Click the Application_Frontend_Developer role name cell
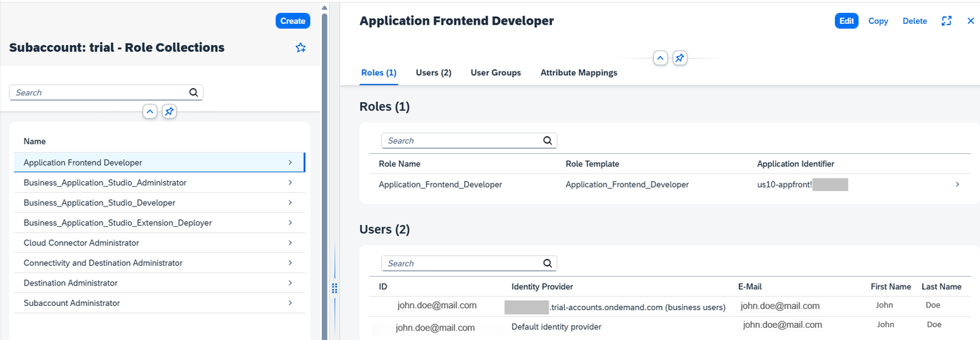This screenshot has height=340, width=980. point(440,185)
